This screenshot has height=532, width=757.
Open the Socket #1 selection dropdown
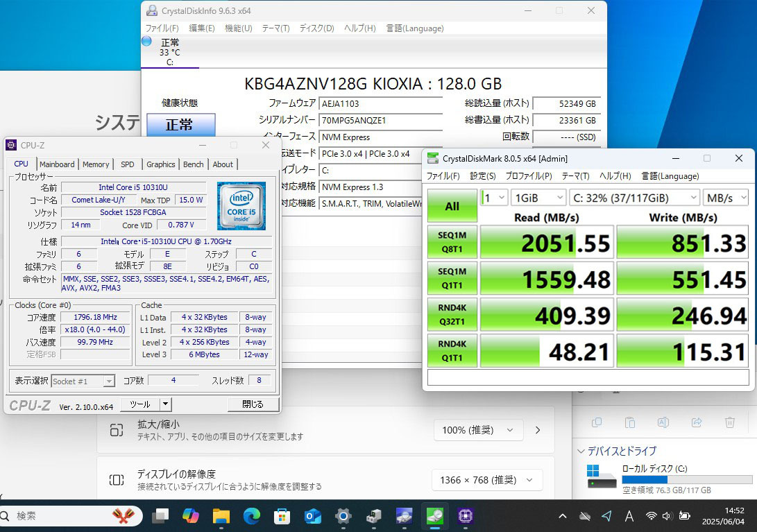click(83, 381)
